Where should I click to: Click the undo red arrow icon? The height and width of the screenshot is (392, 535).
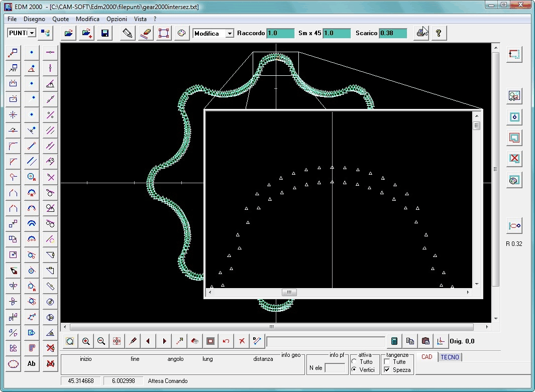click(x=226, y=341)
